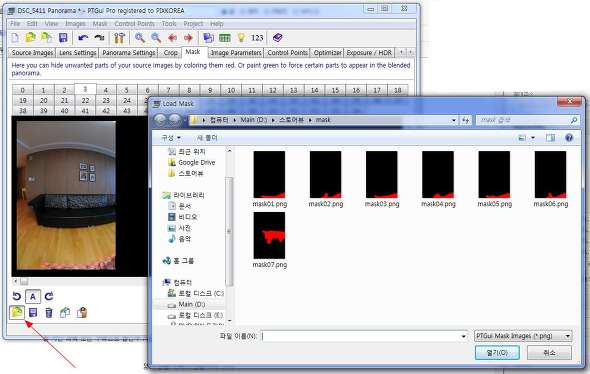Open Options via the wrench tools icon
The height and width of the screenshot is (374, 590).
[119, 38]
